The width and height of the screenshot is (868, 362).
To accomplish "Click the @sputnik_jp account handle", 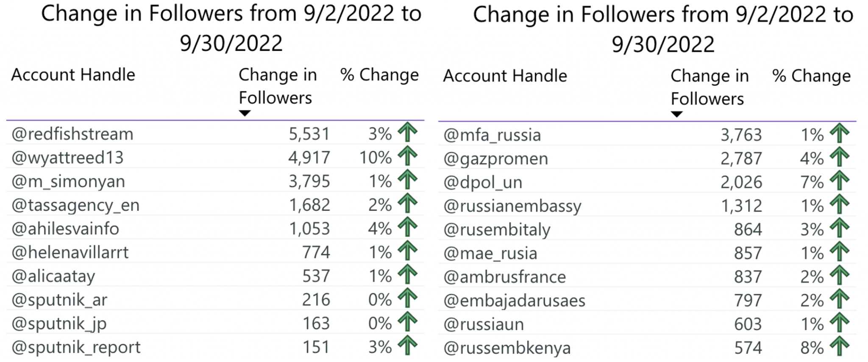I will tap(59, 324).
